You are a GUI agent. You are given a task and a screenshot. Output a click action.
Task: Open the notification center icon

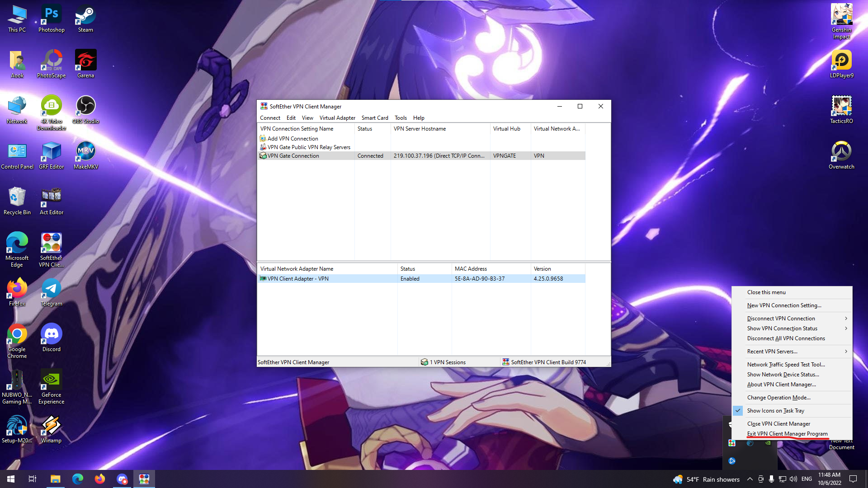click(853, 479)
